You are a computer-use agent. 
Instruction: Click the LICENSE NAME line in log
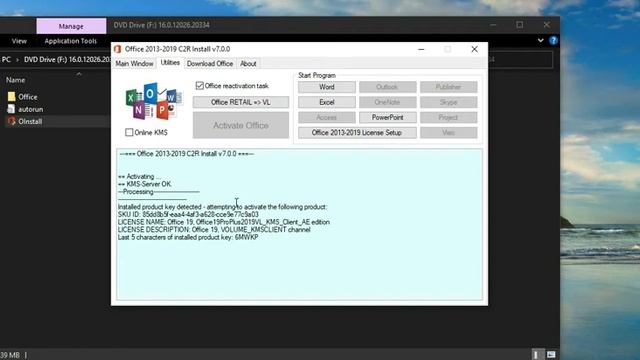coord(224,222)
